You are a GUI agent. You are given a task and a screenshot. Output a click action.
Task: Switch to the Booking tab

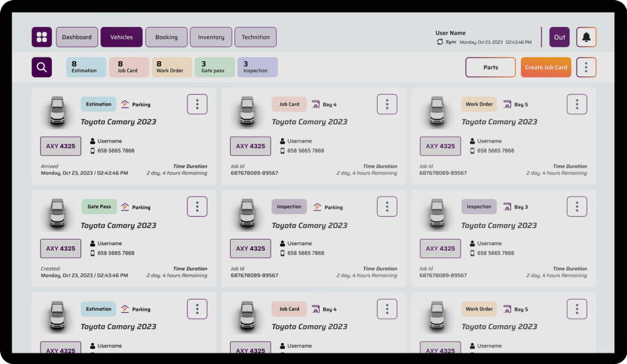point(166,37)
